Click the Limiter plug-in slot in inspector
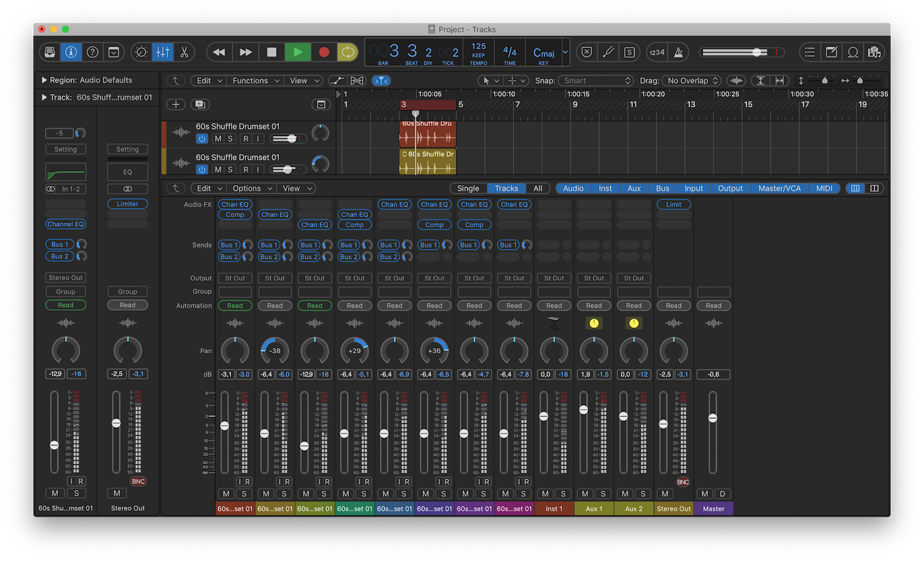 click(127, 204)
